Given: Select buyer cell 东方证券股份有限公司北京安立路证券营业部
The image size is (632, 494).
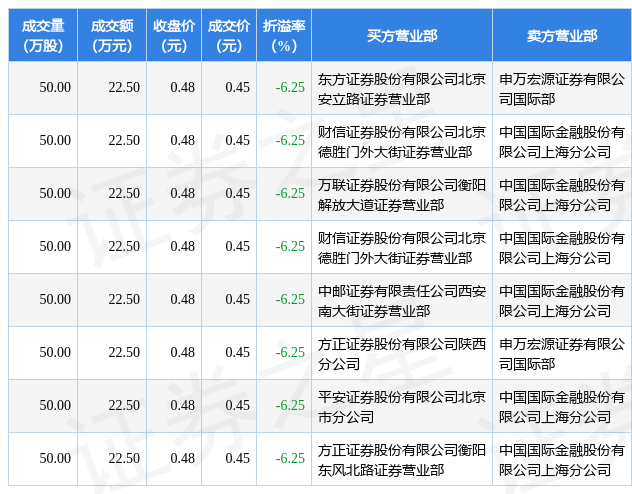Looking at the screenshot, I should (402, 89).
